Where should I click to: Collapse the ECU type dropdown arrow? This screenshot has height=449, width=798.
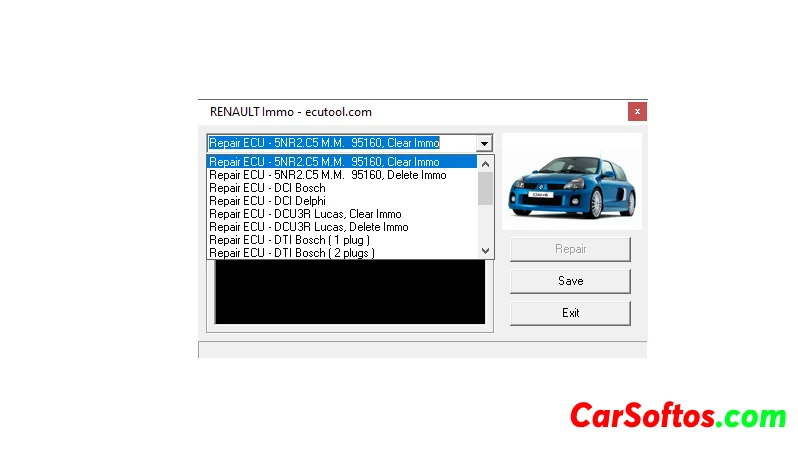pos(484,143)
